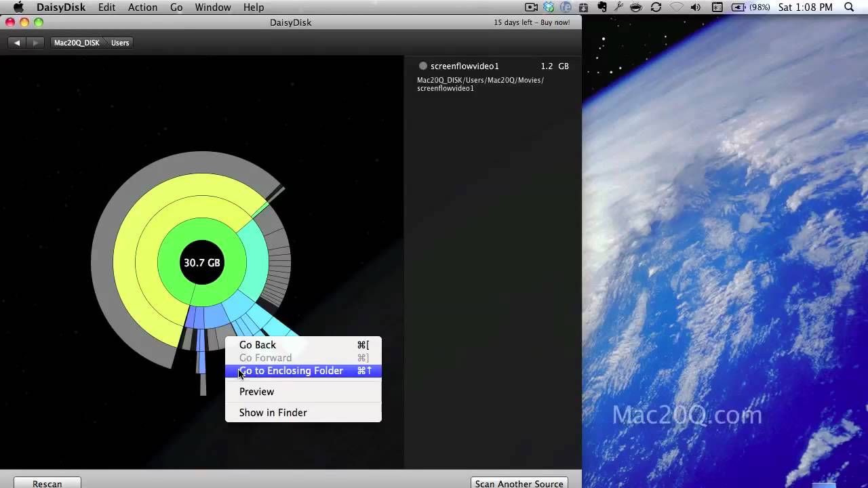868x488 pixels.
Task: Open the sync arrows menu bar icon
Action: coord(656,7)
